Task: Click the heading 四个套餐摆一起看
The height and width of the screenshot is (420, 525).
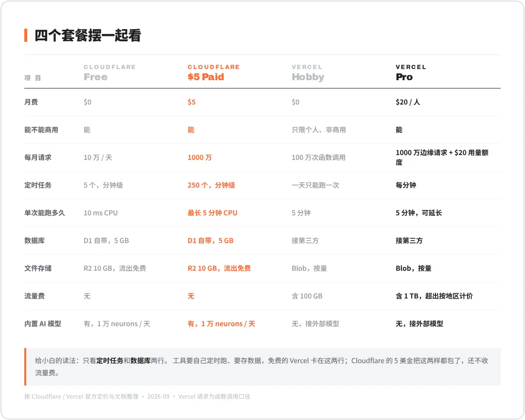Action: pos(87,35)
